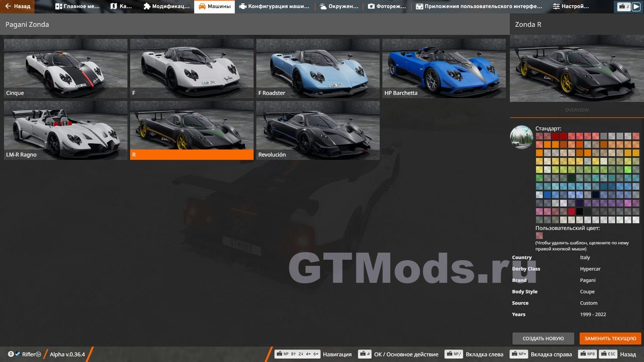Image resolution: width=644 pixels, height=362 pixels.
Task: Click the Country value Italy
Action: point(585,257)
